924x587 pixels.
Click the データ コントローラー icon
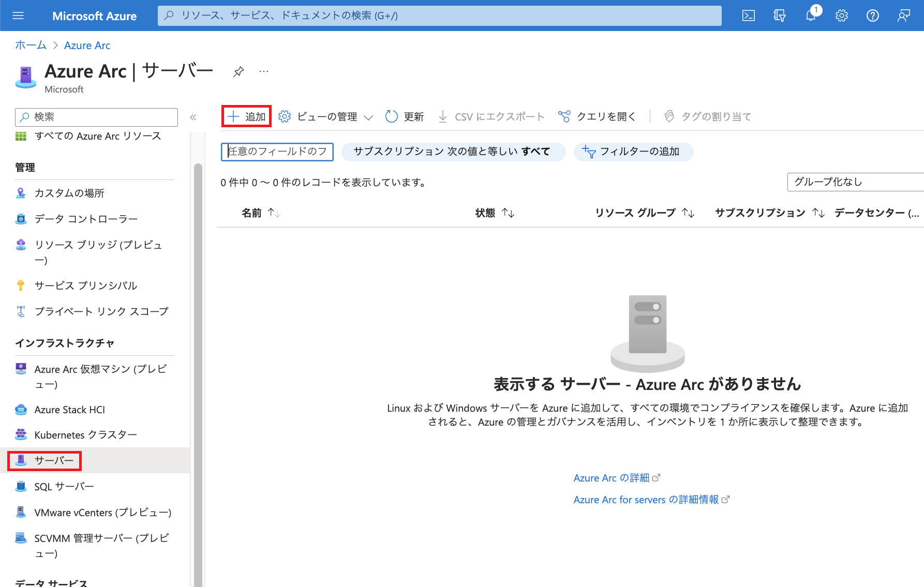click(21, 219)
